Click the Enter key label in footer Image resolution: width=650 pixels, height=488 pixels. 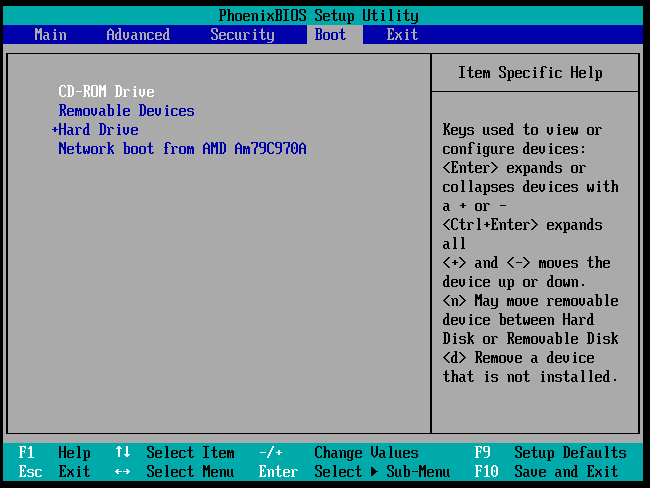coord(278,471)
